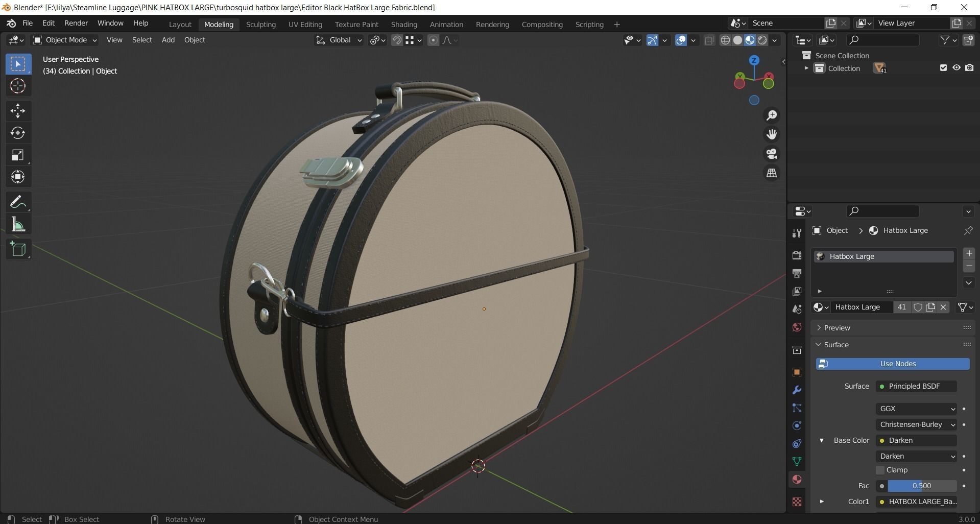Open the Texture properties tab

(x=797, y=502)
